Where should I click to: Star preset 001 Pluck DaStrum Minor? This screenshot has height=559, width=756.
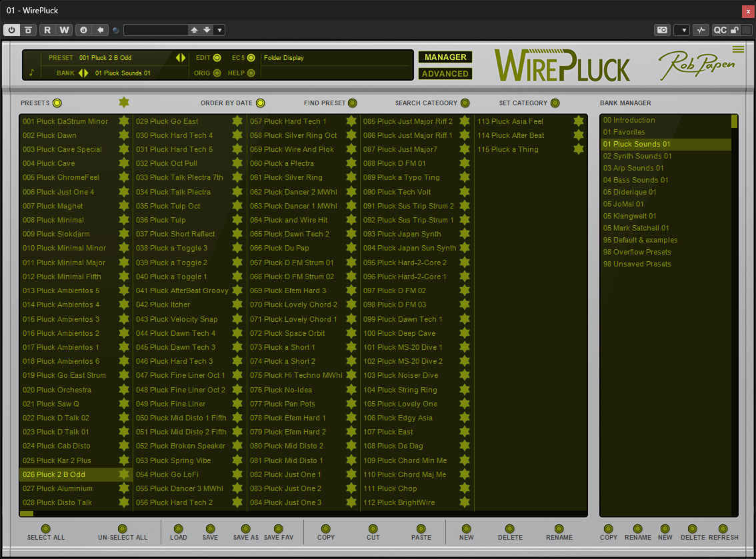(x=124, y=121)
